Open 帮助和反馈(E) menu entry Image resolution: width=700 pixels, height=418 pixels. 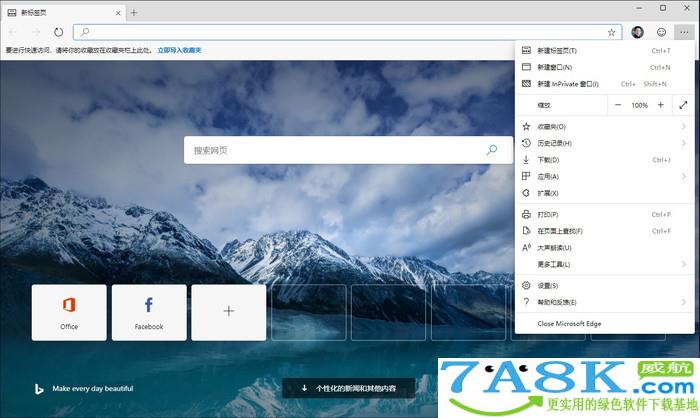604,302
